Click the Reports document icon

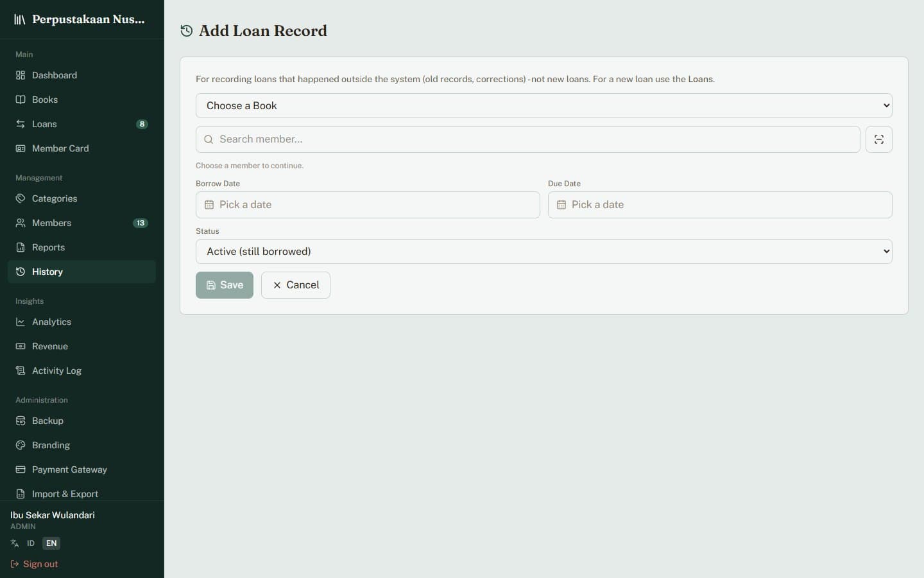point(21,247)
